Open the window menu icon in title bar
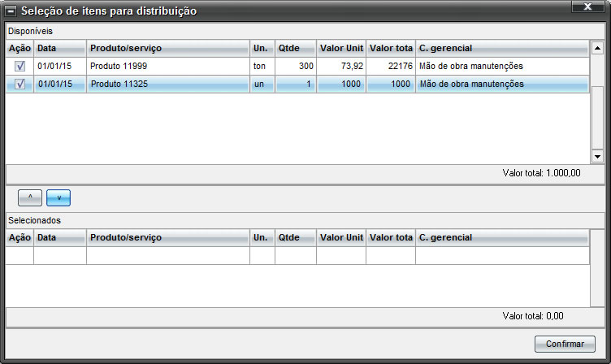Viewport: 611px width, 364px height. click(11, 11)
